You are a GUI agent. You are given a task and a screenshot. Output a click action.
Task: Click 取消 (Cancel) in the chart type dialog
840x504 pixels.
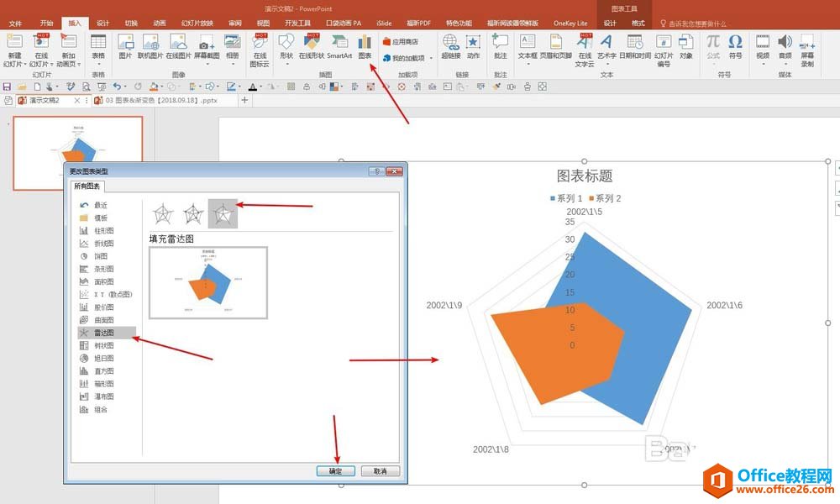click(x=381, y=470)
